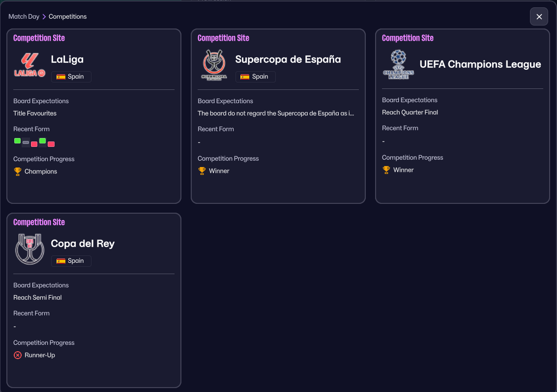
Task: Click the LaLiga competition logo
Action: pos(29,64)
